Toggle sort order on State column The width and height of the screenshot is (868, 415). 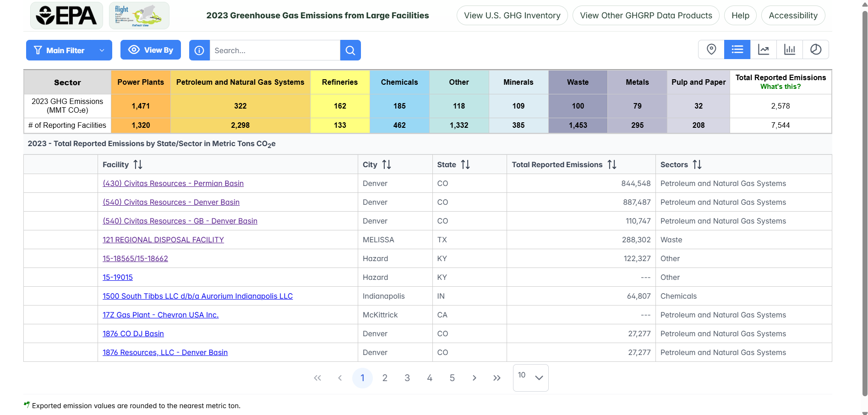tap(465, 164)
